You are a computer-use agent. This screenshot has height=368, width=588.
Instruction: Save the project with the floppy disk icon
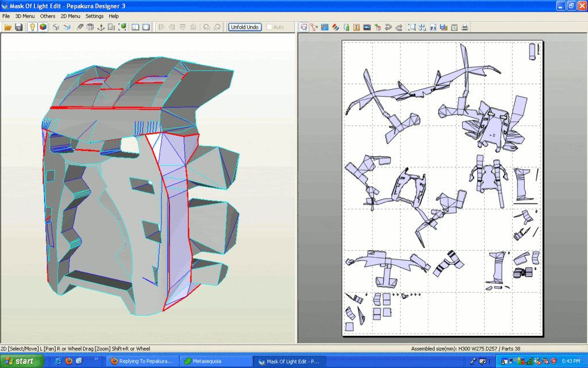coord(19,27)
